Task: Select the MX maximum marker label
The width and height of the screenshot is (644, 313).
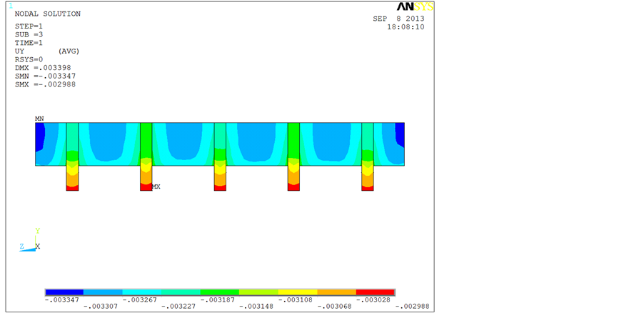Action: coord(156,187)
